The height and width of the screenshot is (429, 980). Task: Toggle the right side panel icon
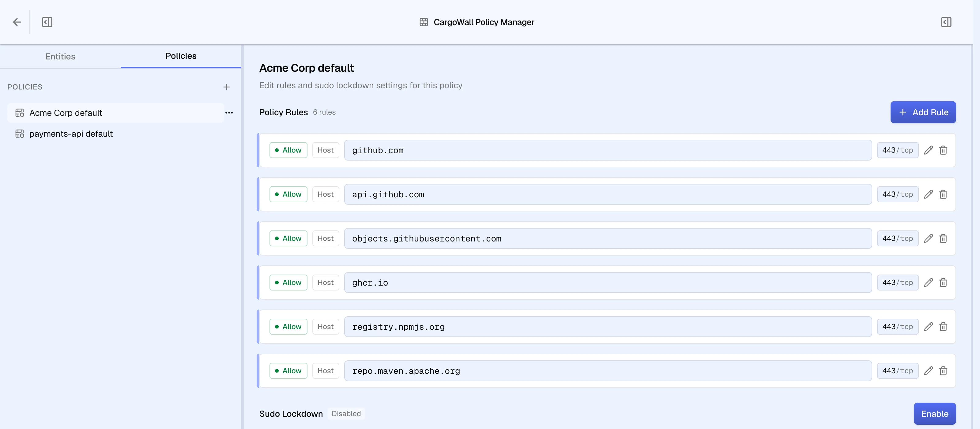click(946, 22)
